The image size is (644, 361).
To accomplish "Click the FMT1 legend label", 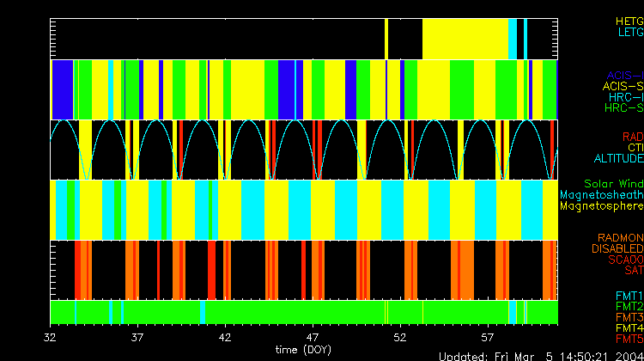I will coord(629,296).
